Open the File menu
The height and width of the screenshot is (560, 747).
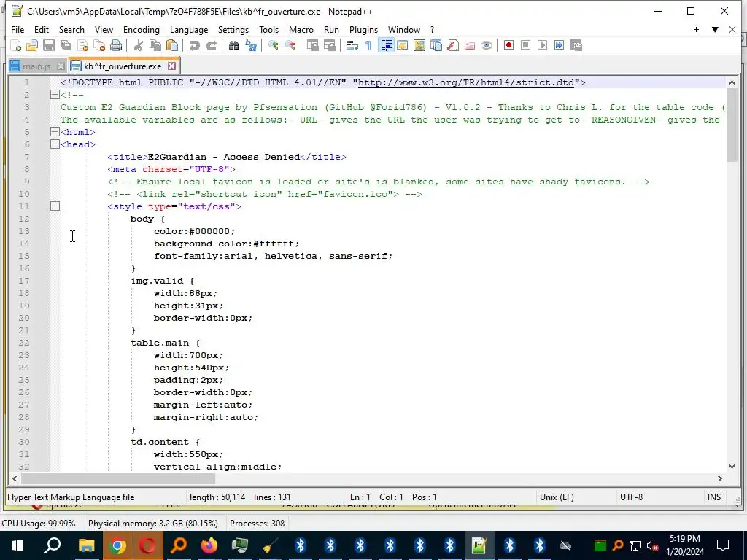point(18,29)
